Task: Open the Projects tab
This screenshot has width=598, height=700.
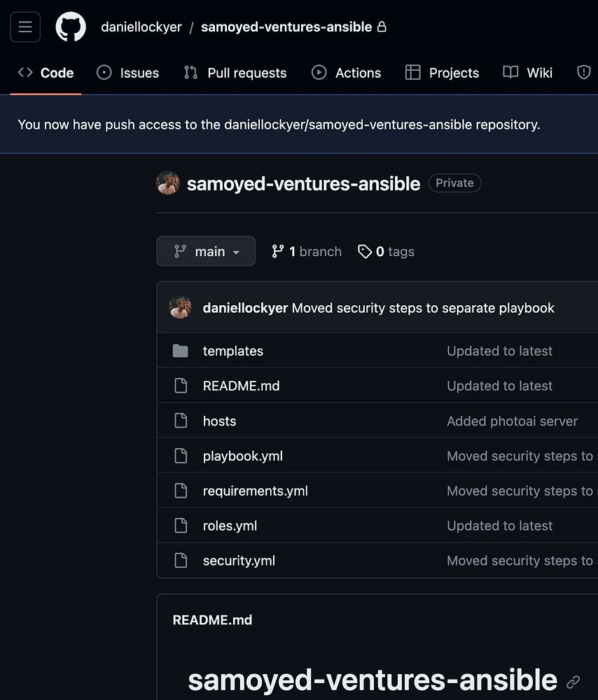Action: [x=442, y=73]
